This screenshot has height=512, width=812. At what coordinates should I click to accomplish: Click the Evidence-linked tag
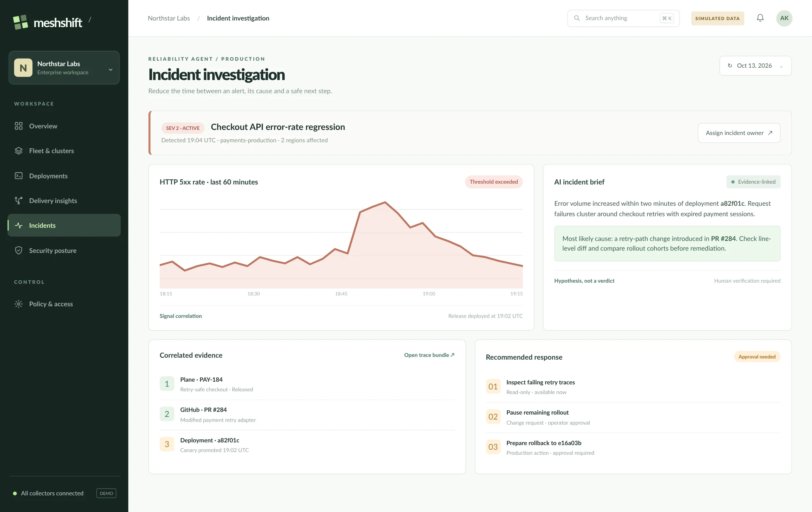pos(753,182)
